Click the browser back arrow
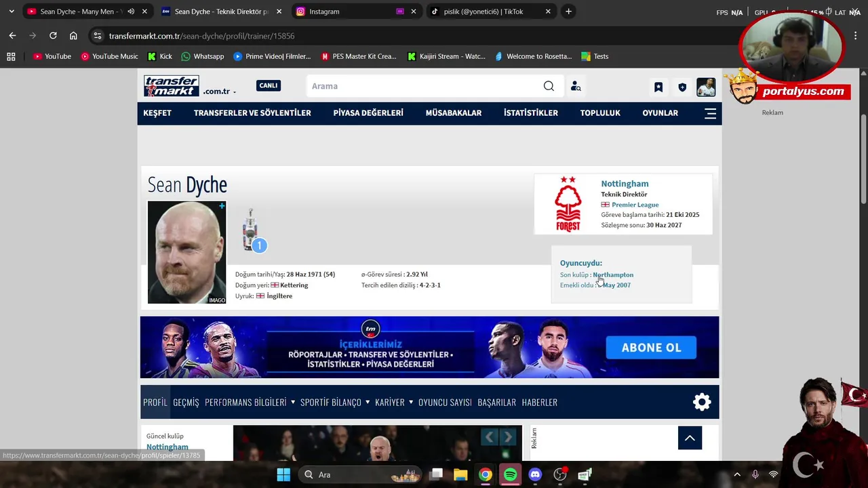Viewport: 868px width, 488px height. (12, 35)
